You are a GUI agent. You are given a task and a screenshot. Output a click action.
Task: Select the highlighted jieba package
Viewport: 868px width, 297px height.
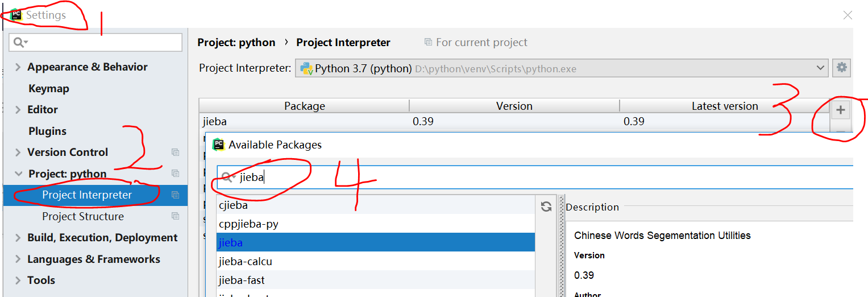pyautogui.click(x=376, y=243)
